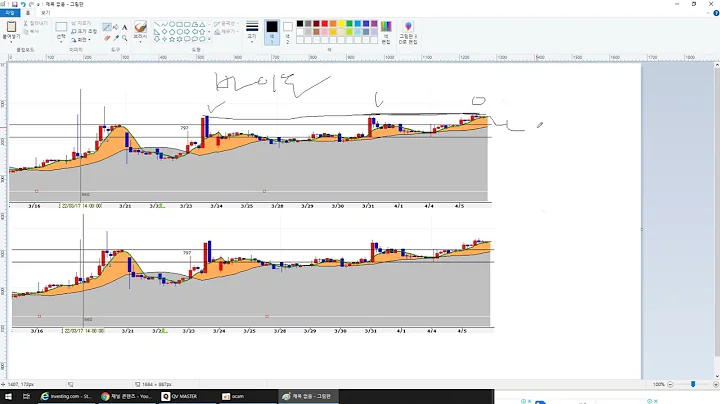Open the line Size dropdown

[252, 32]
